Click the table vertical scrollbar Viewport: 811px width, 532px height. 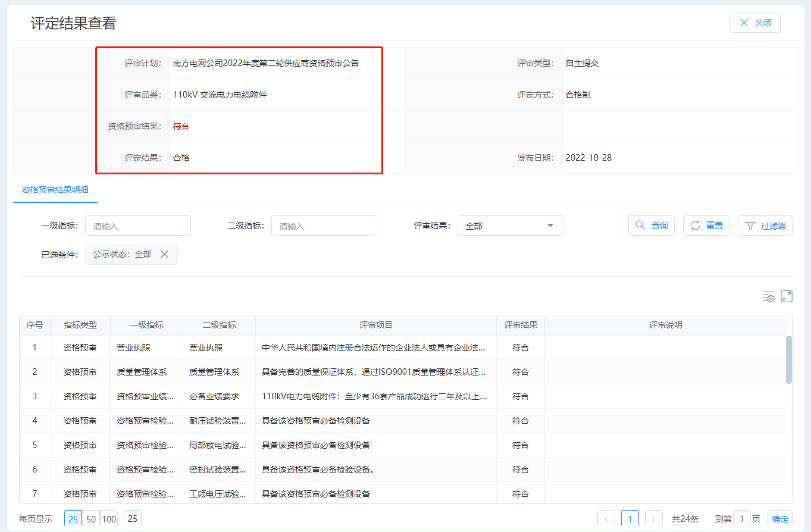tap(789, 359)
